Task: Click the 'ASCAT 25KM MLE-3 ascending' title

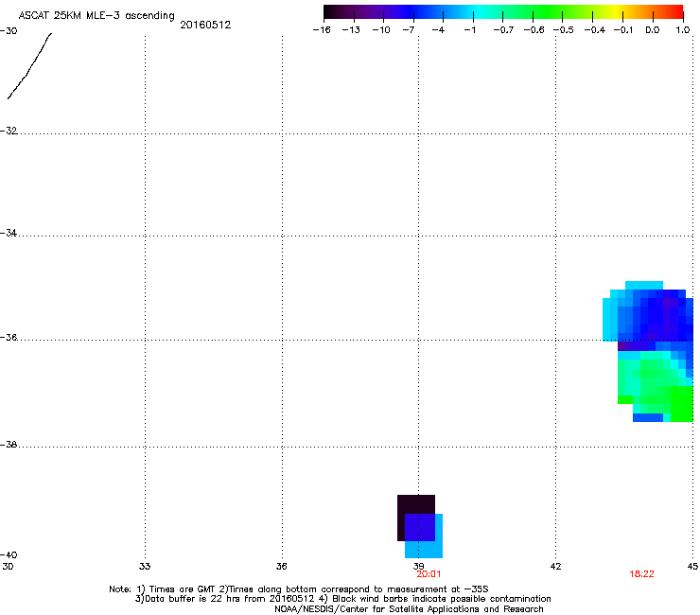Action: (96, 16)
